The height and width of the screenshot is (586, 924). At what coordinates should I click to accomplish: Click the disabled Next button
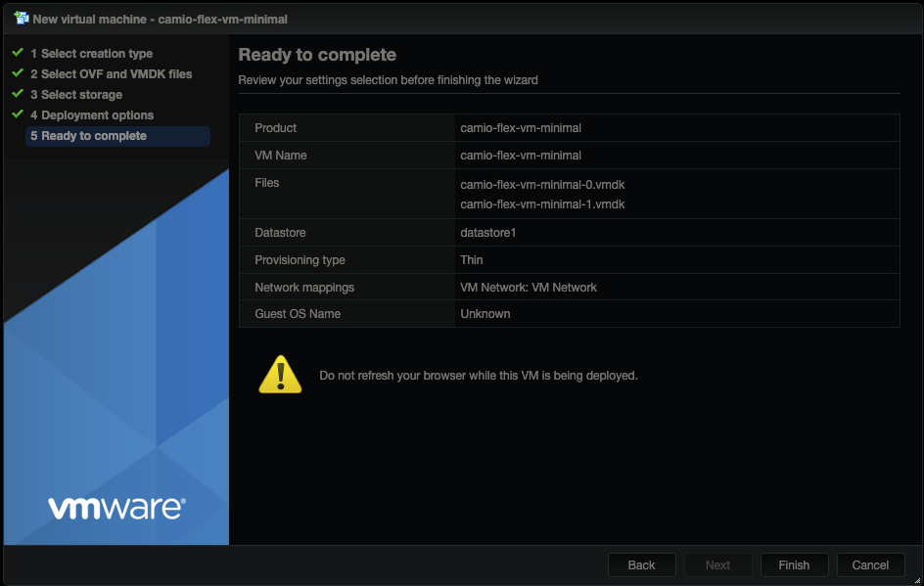point(717,565)
